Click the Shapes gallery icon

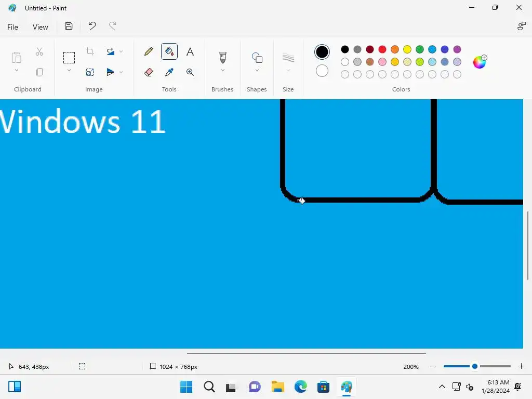click(257, 58)
